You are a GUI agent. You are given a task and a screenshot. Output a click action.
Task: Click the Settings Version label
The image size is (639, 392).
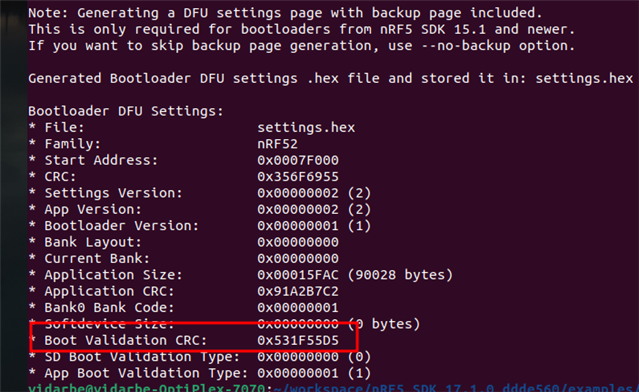click(x=113, y=193)
